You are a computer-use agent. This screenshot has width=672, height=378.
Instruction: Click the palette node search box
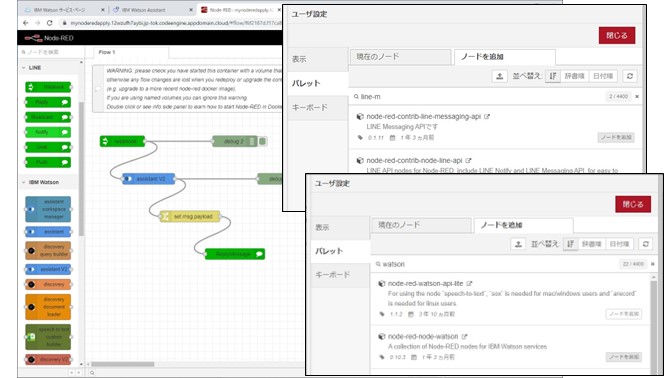[51, 52]
